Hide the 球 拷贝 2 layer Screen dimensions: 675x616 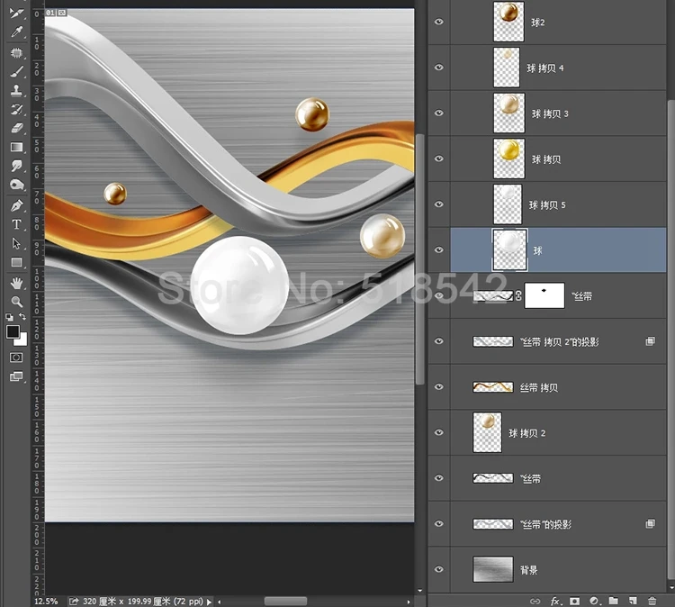click(x=438, y=432)
